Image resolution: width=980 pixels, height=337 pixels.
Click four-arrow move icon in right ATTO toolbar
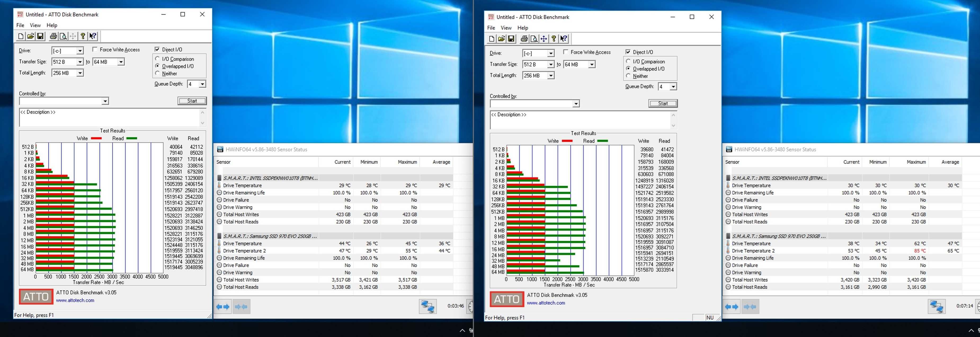pyautogui.click(x=544, y=39)
